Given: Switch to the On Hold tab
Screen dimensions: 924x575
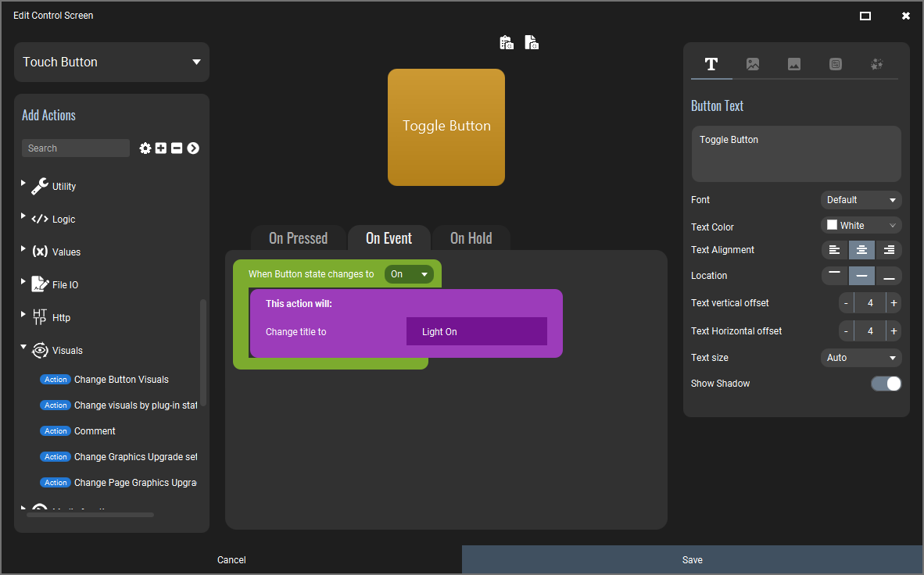Looking at the screenshot, I should click(x=471, y=237).
